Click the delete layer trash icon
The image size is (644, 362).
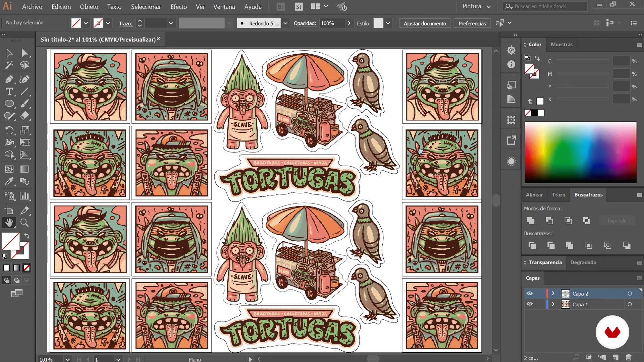pos(629,357)
